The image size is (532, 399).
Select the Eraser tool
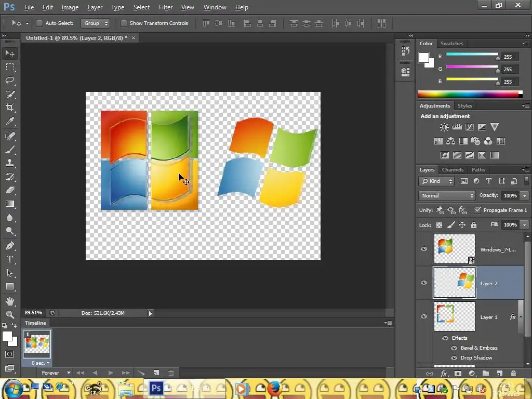(10, 190)
